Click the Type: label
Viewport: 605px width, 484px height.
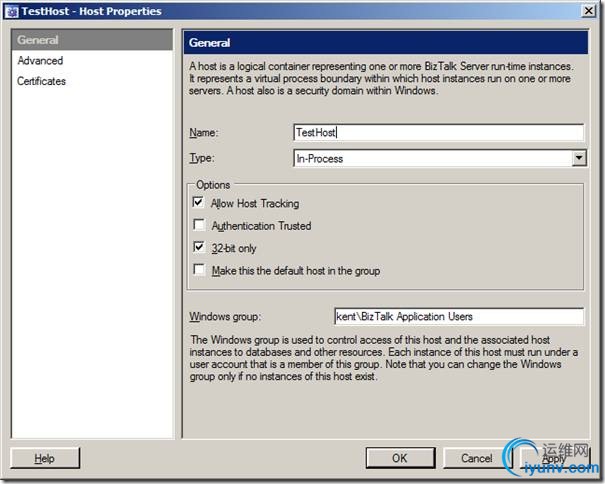pos(201,158)
